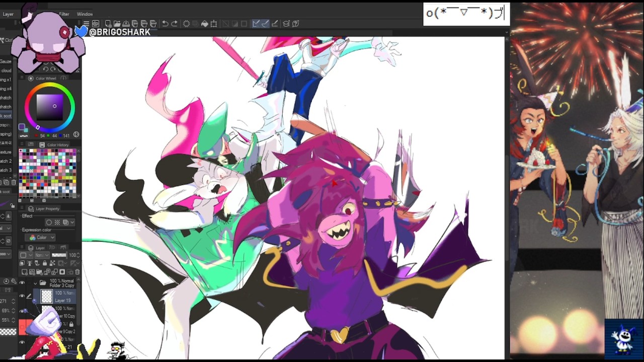Undo the last stroke

tap(165, 24)
